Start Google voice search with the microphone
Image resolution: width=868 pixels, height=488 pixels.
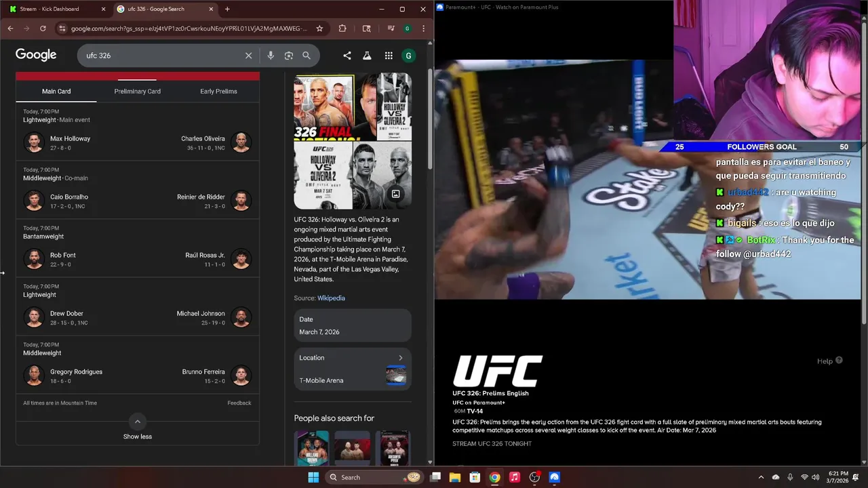click(x=271, y=56)
